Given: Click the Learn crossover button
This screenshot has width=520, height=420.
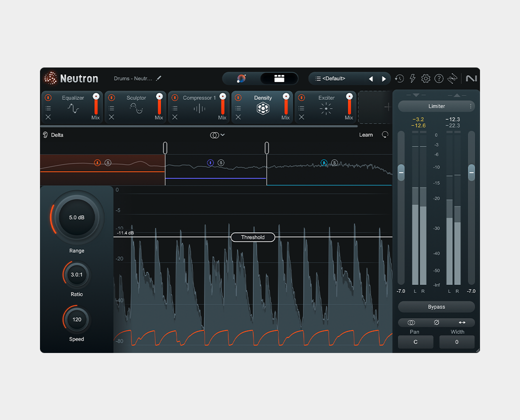Looking at the screenshot, I should click(366, 135).
